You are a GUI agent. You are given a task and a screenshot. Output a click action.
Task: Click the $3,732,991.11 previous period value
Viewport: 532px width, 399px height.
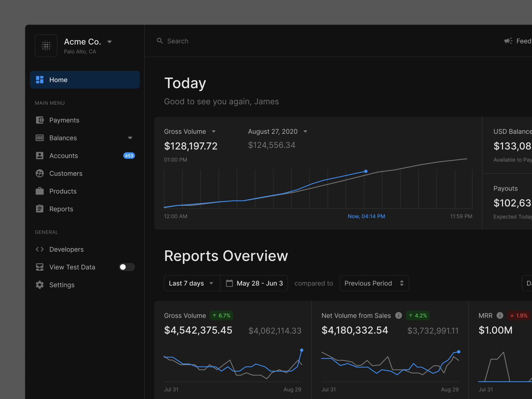[433, 331]
